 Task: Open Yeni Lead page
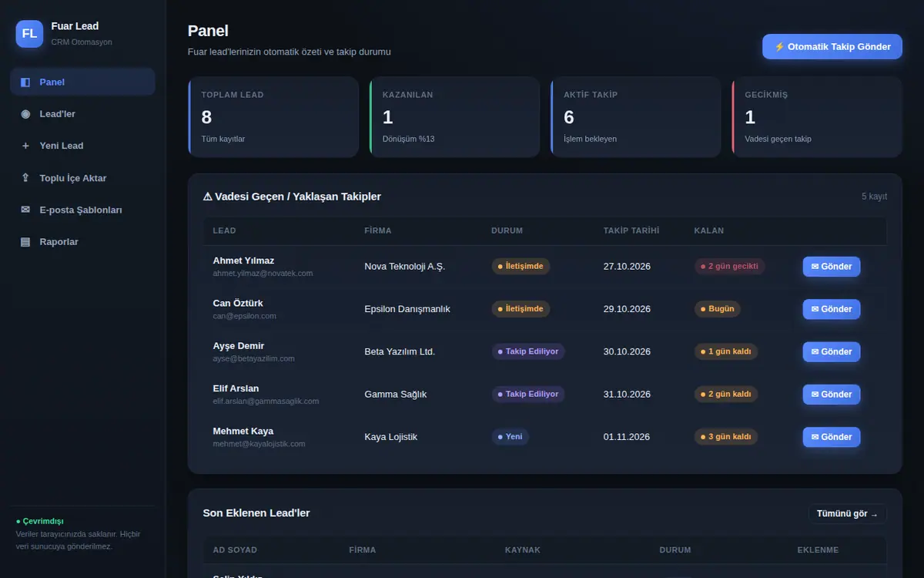tap(83, 146)
